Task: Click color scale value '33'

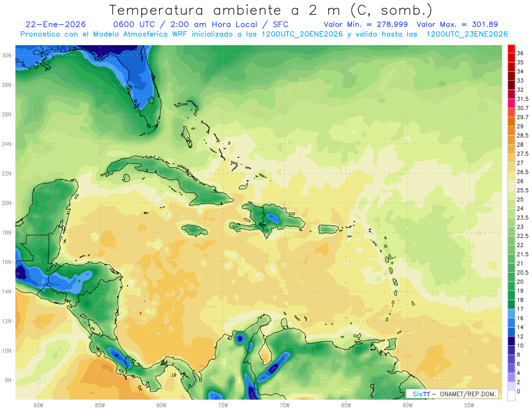Action: (x=520, y=81)
